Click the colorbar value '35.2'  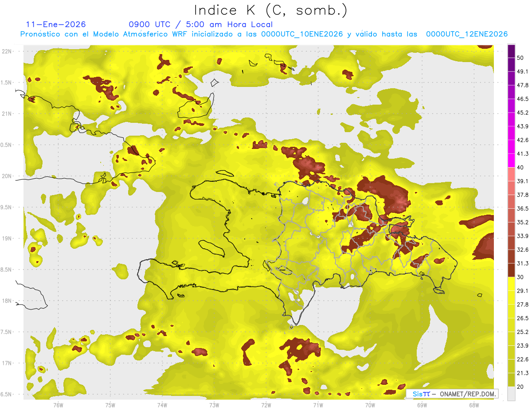coord(523,222)
